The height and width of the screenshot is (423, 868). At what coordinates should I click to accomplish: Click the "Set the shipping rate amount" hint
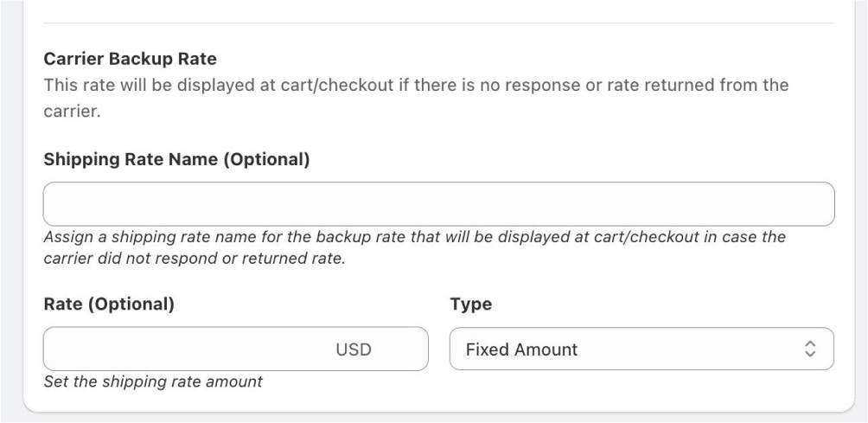pyautogui.click(x=153, y=381)
